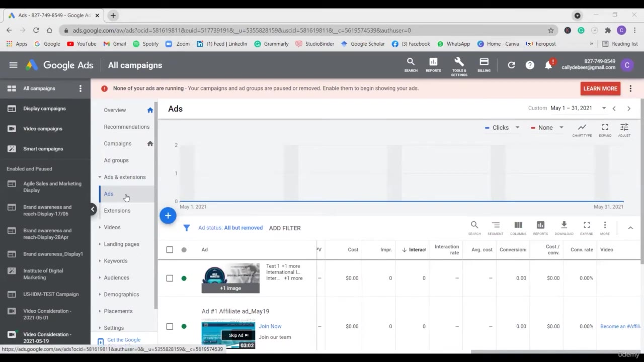The image size is (644, 362).
Task: Click the Download icon to export ad data
Action: point(563,227)
